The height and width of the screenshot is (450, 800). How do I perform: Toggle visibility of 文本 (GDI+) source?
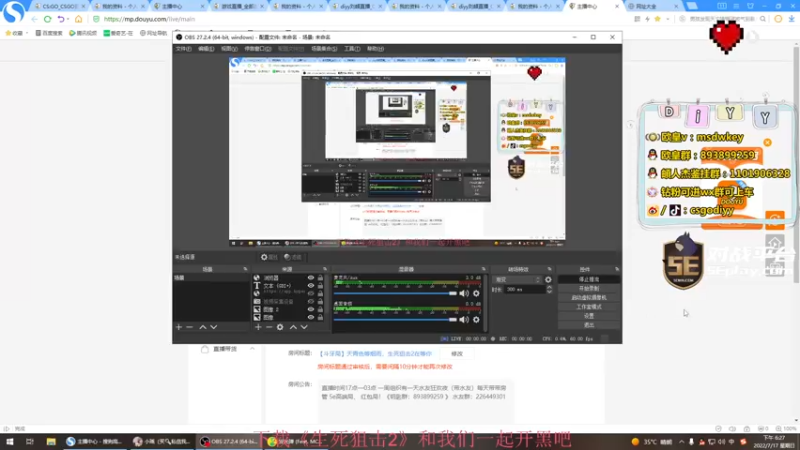click(x=310, y=286)
